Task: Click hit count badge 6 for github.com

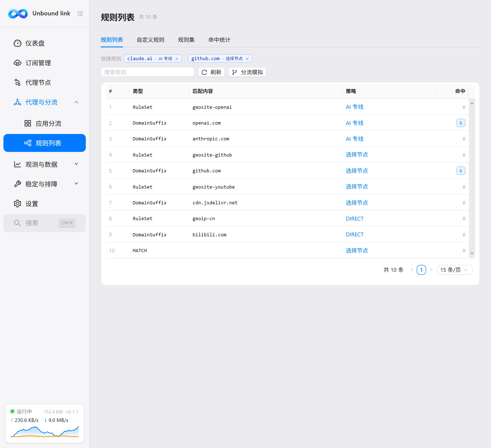Action: (461, 171)
